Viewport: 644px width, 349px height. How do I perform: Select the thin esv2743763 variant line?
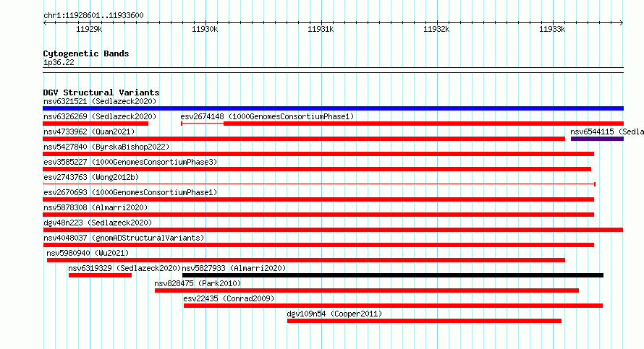click(319, 184)
